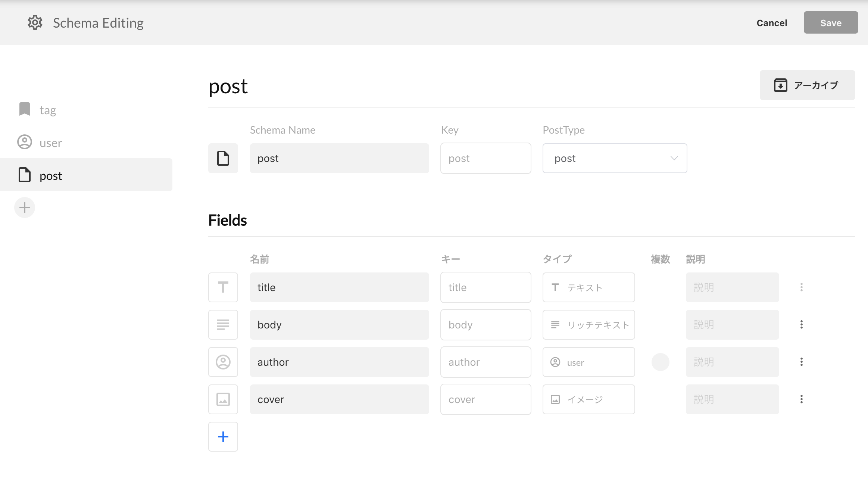Click the image icon for cover field
The width and height of the screenshot is (868, 477).
pos(223,399)
